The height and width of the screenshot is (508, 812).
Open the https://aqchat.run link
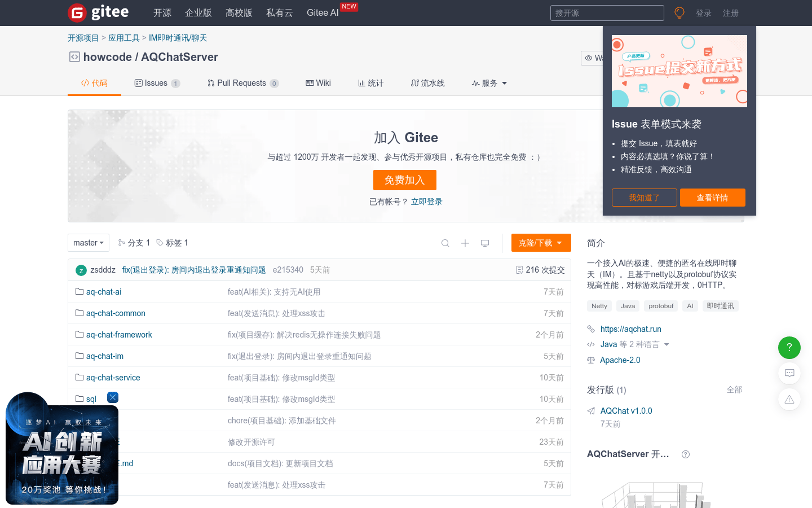click(630, 329)
